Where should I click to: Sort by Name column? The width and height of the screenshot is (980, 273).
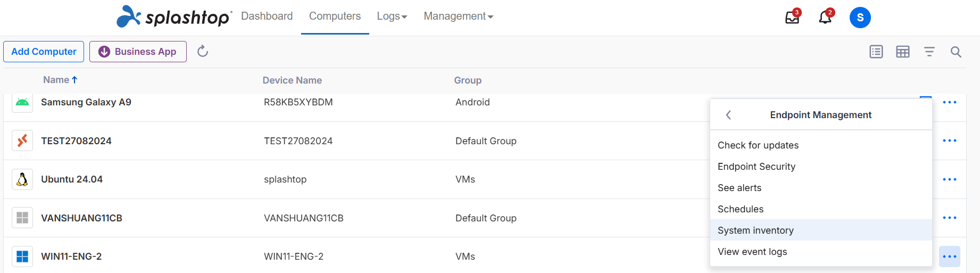60,80
